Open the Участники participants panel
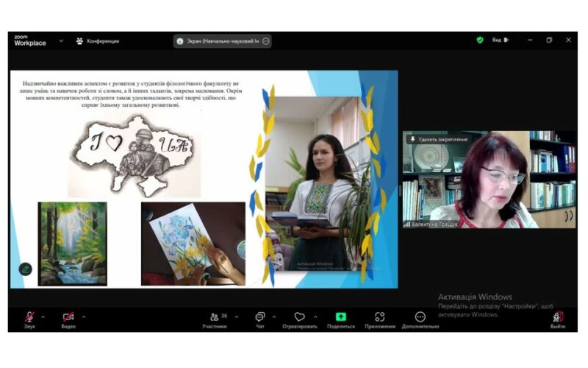The image size is (588, 368). tap(214, 318)
